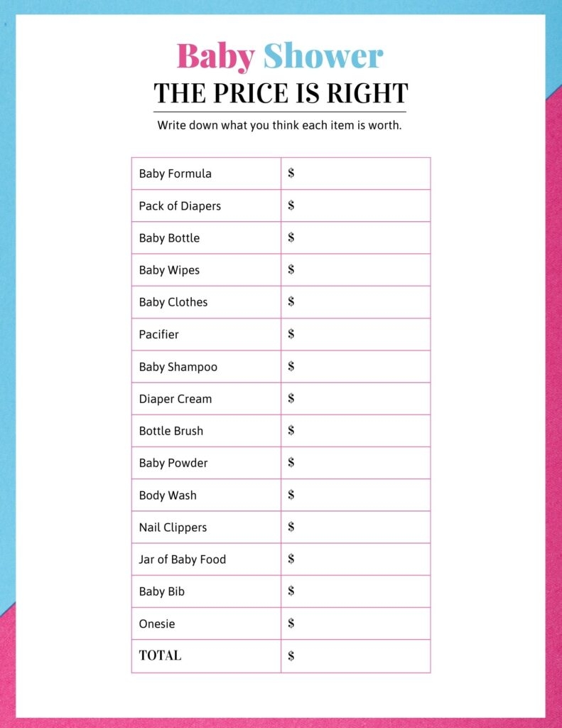The image size is (562, 728).
Task: Select the Baby Clothes price field
Action: tap(355, 302)
